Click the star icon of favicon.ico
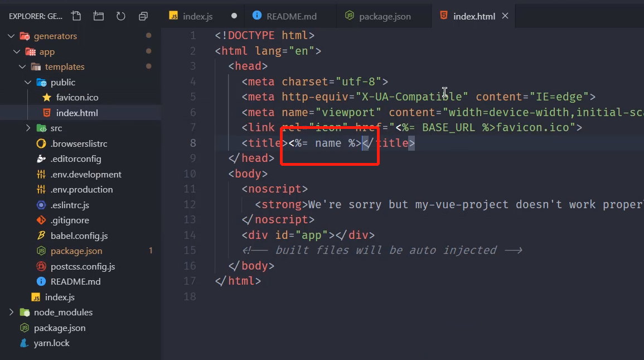 click(47, 98)
